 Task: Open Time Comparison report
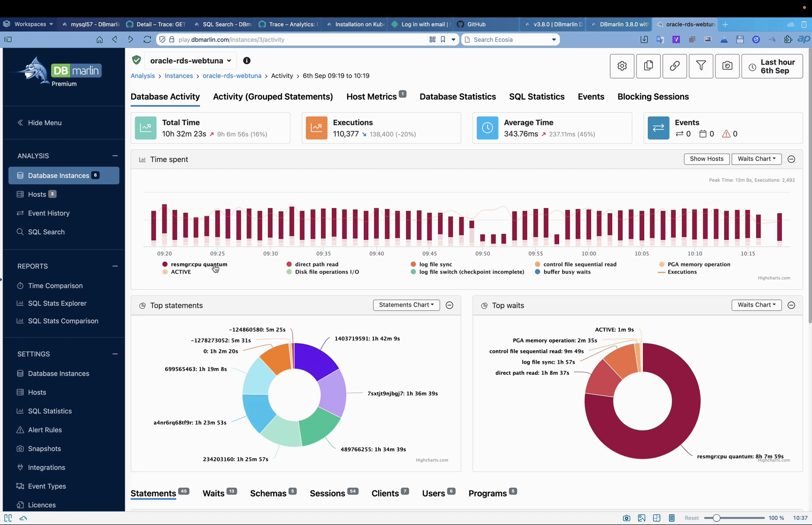55,286
